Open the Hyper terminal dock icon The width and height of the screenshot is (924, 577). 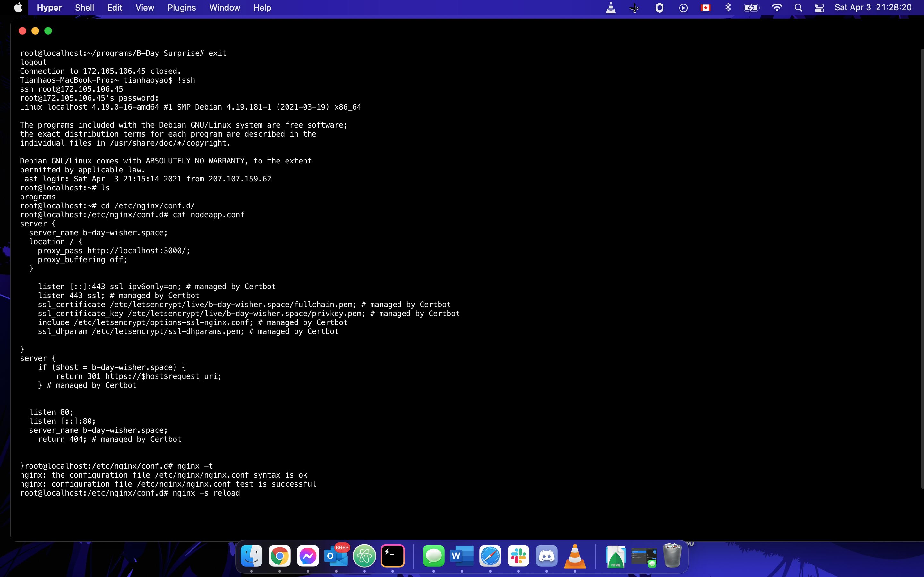392,556
